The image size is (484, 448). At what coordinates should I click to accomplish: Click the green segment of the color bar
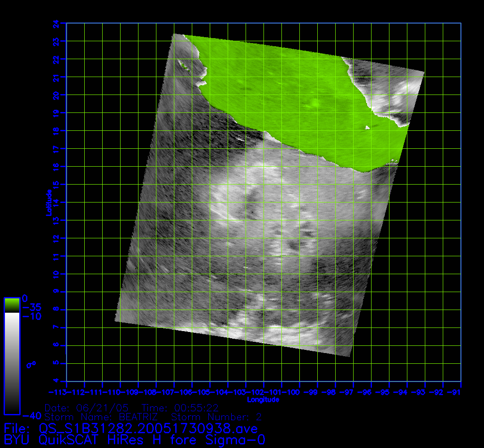12,305
